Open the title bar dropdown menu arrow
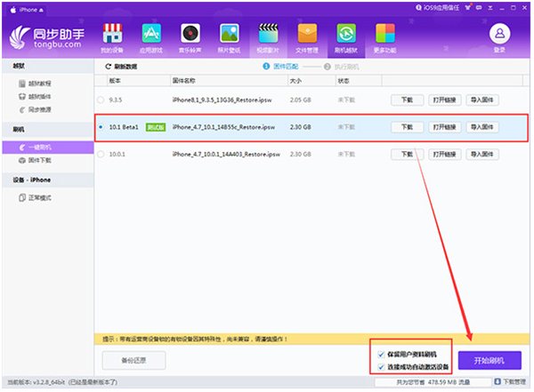Image resolution: width=534 pixels, height=392 pixels. (x=490, y=7)
